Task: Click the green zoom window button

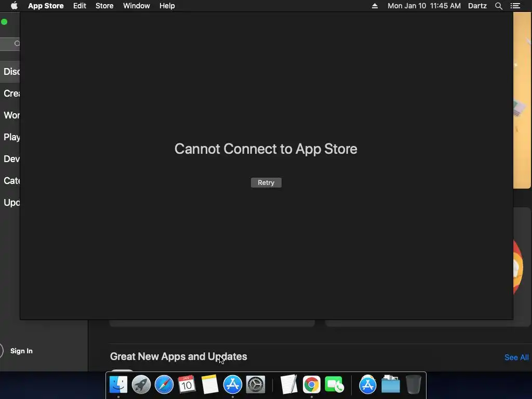Action: point(4,22)
